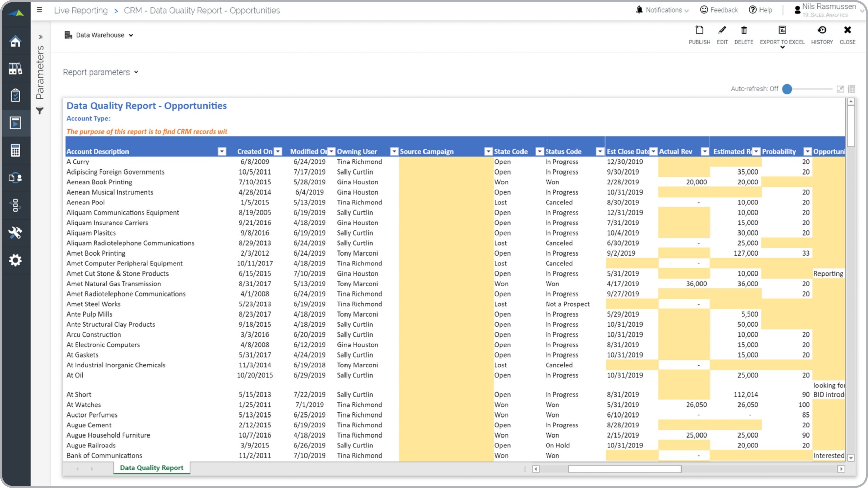Screen dimensions: 868x488
Task: Click the Publish icon in the toolbar
Action: pyautogui.click(x=699, y=30)
